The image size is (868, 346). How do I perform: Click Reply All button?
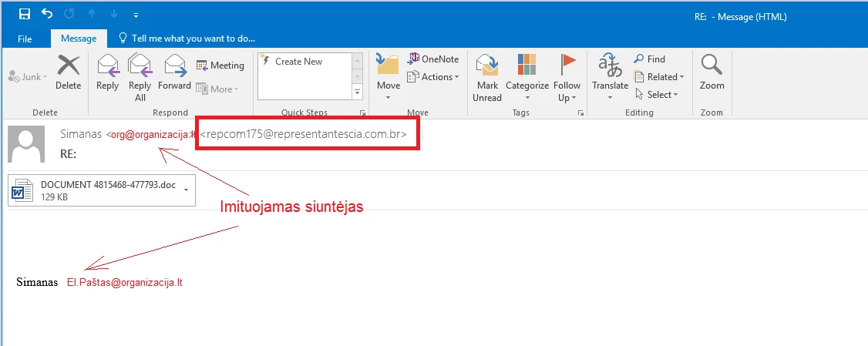point(140,78)
